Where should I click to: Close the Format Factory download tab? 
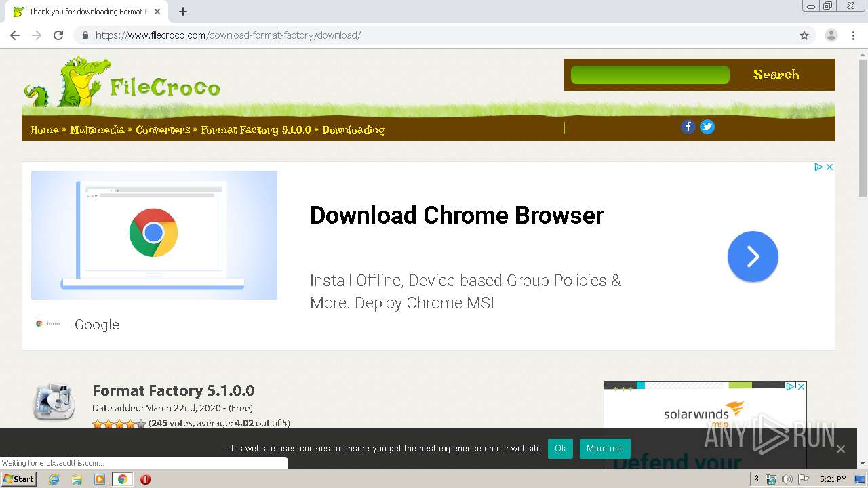pos(157,12)
